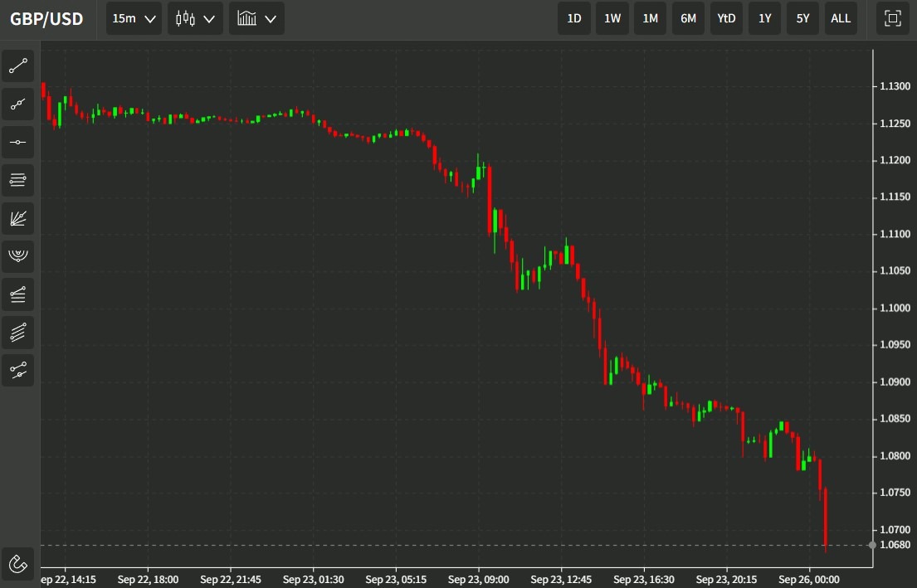Click the Sep 23, 20:15 time label
This screenshot has height=588, width=917.
726,580
